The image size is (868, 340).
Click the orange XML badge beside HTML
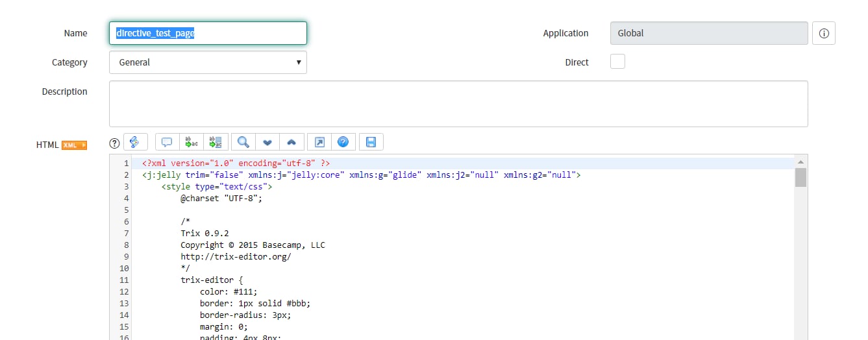75,145
